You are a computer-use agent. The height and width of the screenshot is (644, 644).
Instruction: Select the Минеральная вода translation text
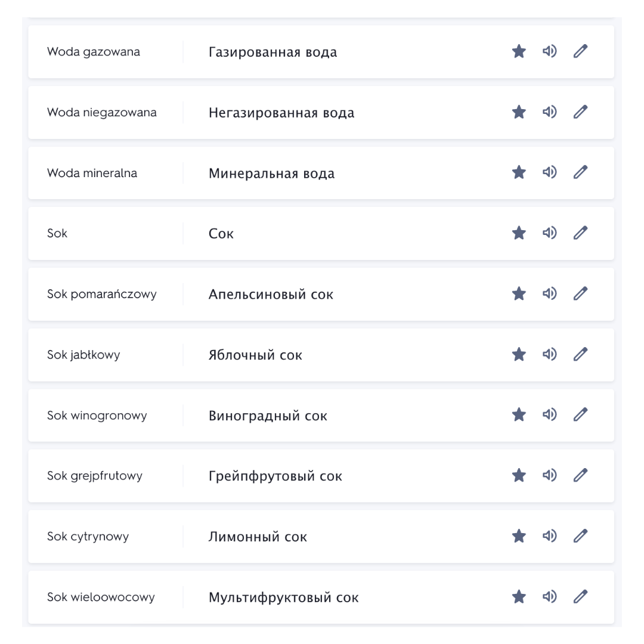pos(271,174)
